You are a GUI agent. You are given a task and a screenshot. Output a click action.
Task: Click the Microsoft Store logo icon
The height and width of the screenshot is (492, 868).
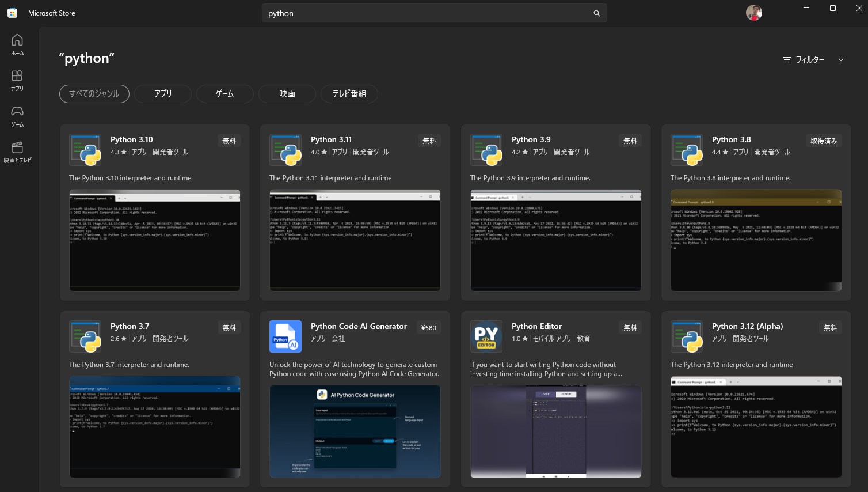12,13
